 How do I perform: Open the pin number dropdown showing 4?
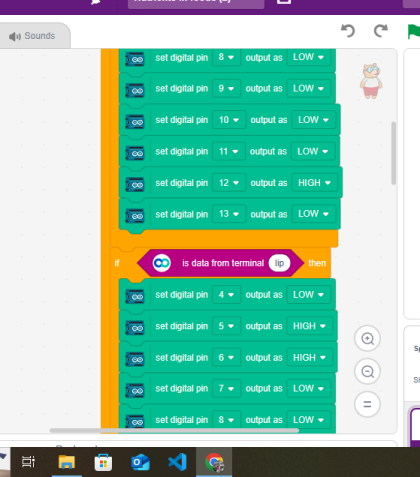(226, 295)
